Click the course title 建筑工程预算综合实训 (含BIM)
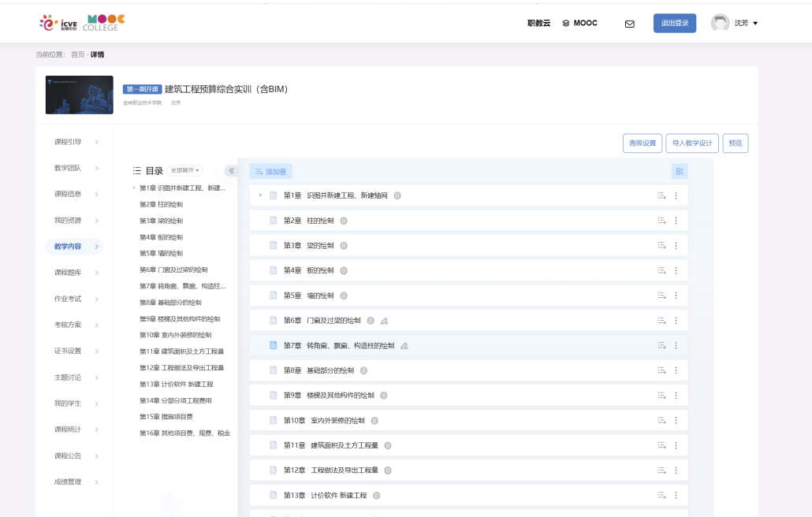The width and height of the screenshot is (812, 517). [225, 89]
